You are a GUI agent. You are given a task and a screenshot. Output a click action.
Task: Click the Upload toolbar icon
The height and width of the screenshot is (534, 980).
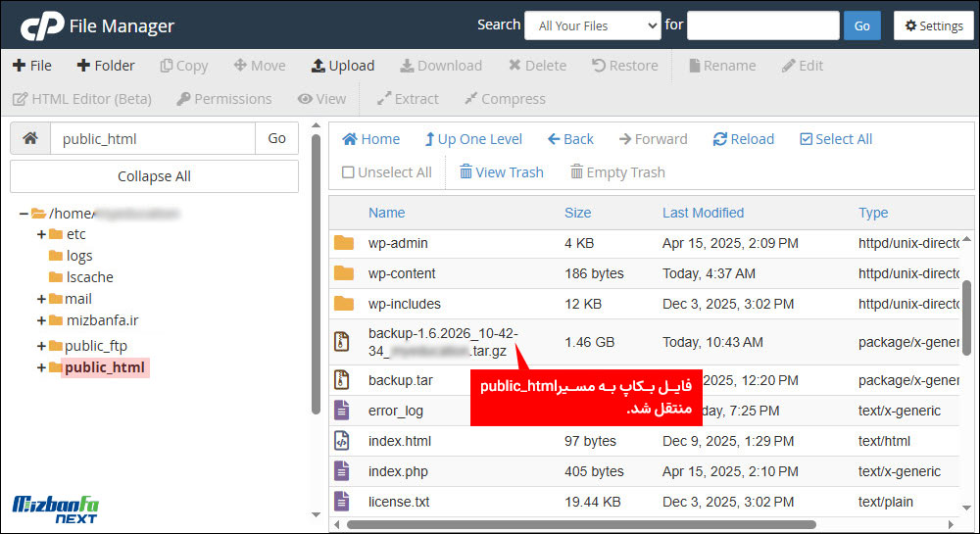(318, 66)
